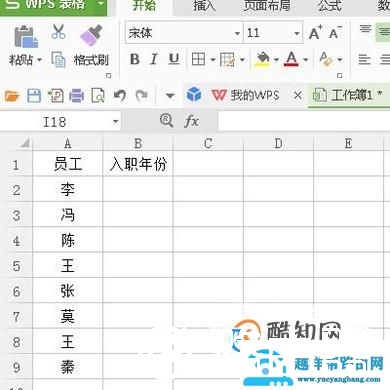Click the name box showing I18
Image resolution: width=390 pixels, height=390 pixels.
click(x=55, y=122)
